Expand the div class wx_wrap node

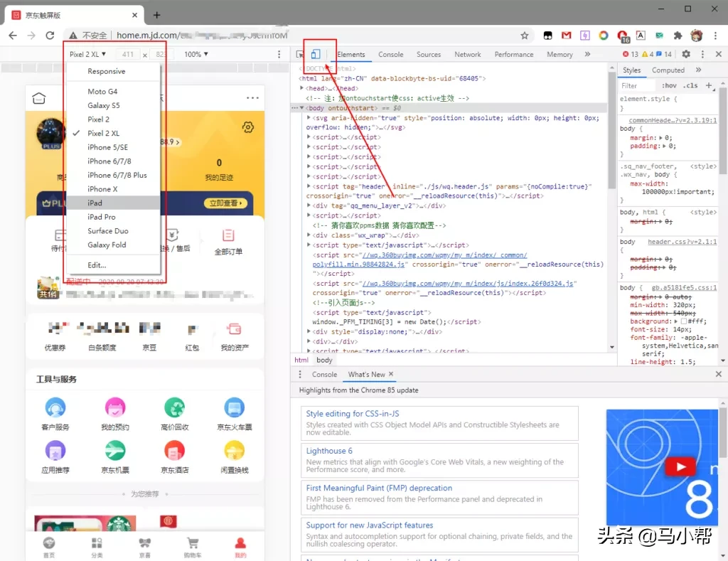[x=309, y=235]
